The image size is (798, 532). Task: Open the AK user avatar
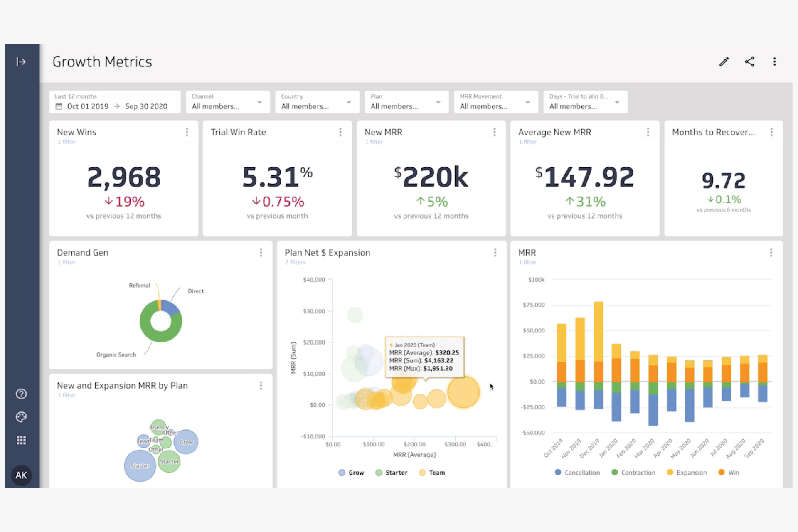click(21, 475)
